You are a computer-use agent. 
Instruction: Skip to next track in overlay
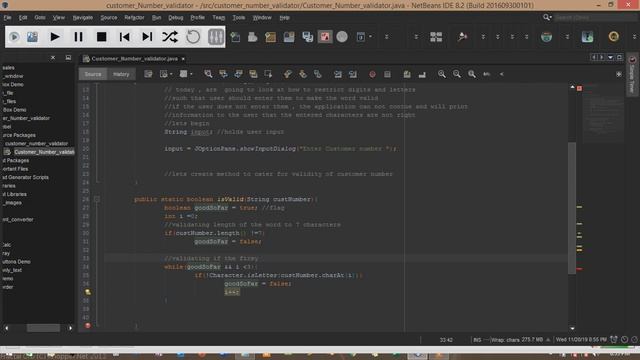coord(147,37)
